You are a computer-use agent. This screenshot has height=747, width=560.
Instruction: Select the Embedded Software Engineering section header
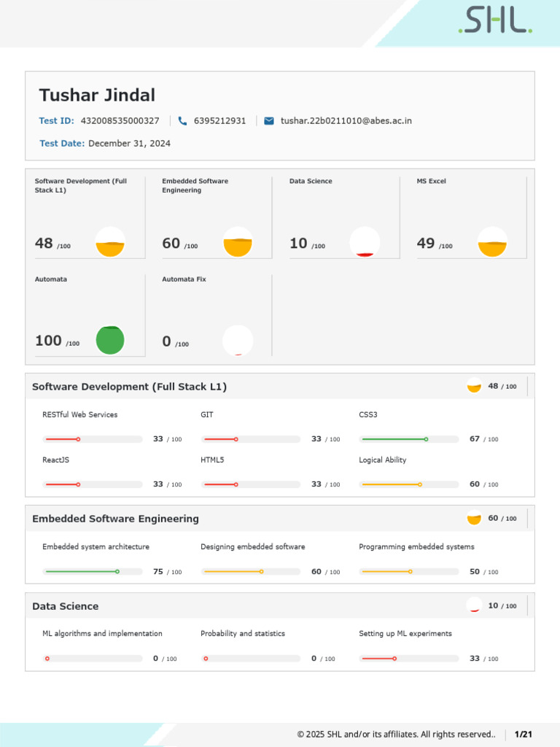click(115, 519)
